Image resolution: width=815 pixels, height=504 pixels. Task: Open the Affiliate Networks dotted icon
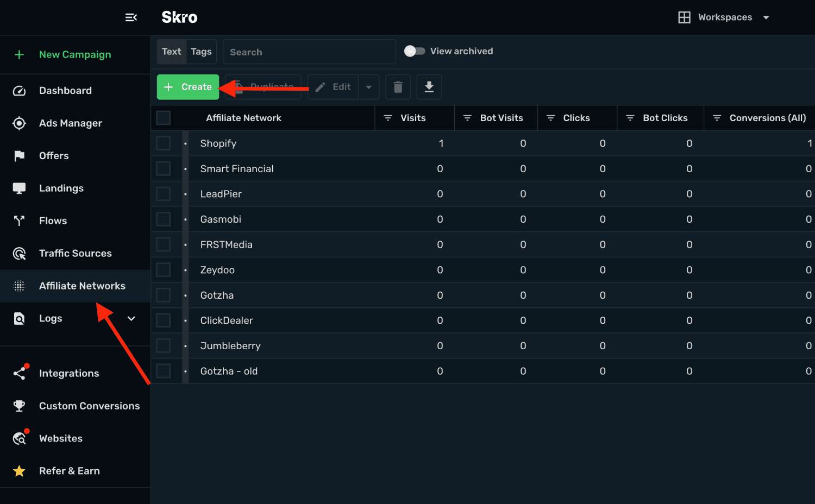pyautogui.click(x=19, y=286)
